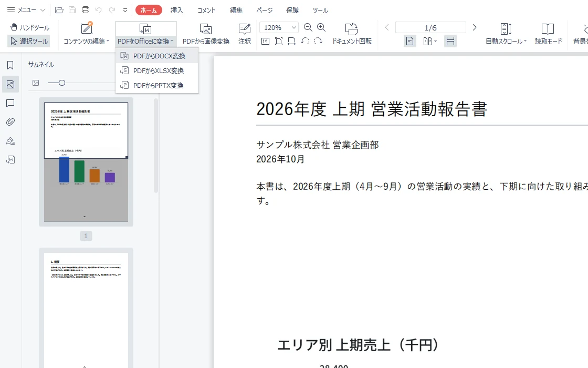Open the attachments paperclip sidebar icon

pyautogui.click(x=10, y=122)
